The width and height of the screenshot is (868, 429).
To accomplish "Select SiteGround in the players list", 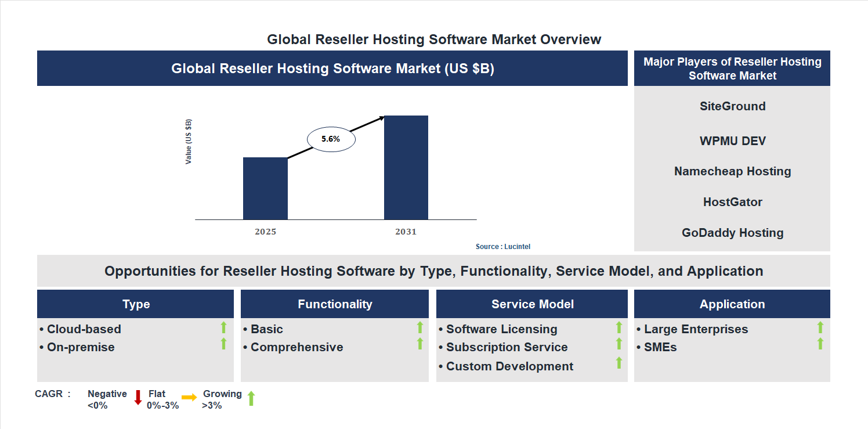I will (732, 106).
